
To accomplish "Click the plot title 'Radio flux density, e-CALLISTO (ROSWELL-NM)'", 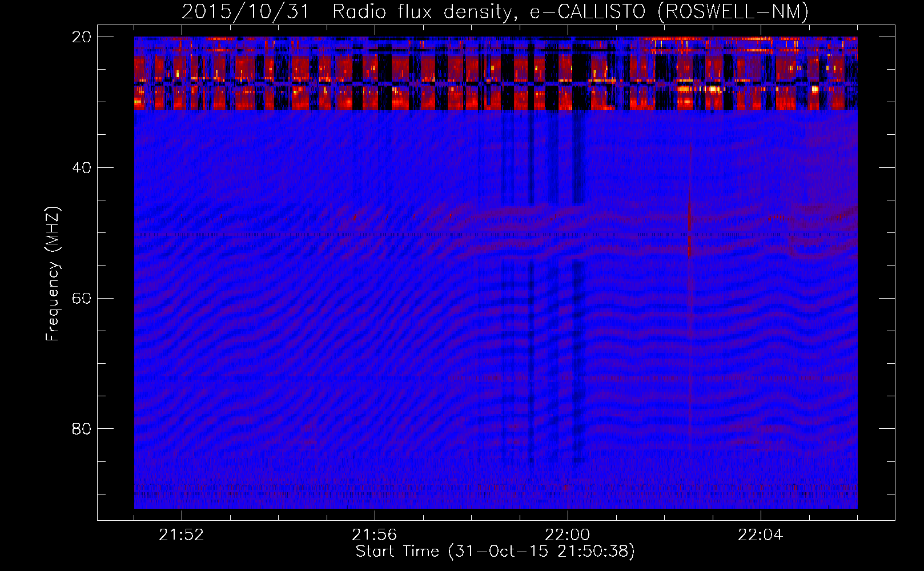I will pos(571,11).
